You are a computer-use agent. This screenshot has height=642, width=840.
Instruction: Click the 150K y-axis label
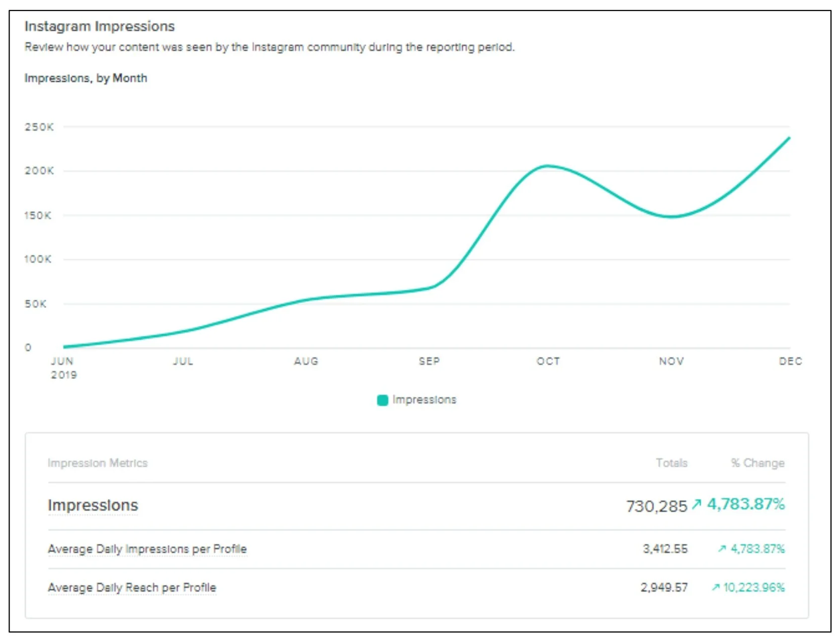point(38,216)
